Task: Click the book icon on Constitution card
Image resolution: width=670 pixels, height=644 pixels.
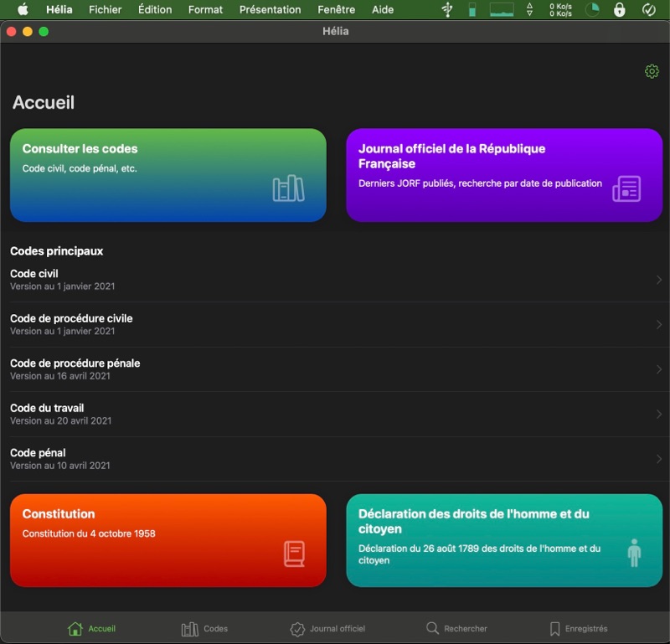Action: [x=294, y=554]
